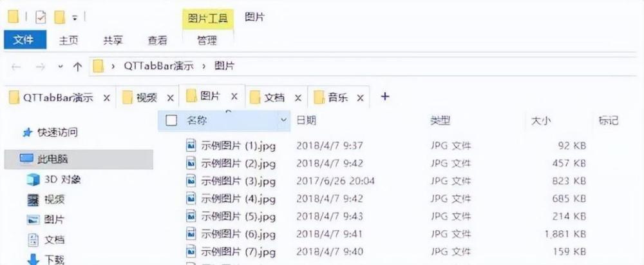
Task: Go back with the left arrow button
Action: tap(15, 66)
